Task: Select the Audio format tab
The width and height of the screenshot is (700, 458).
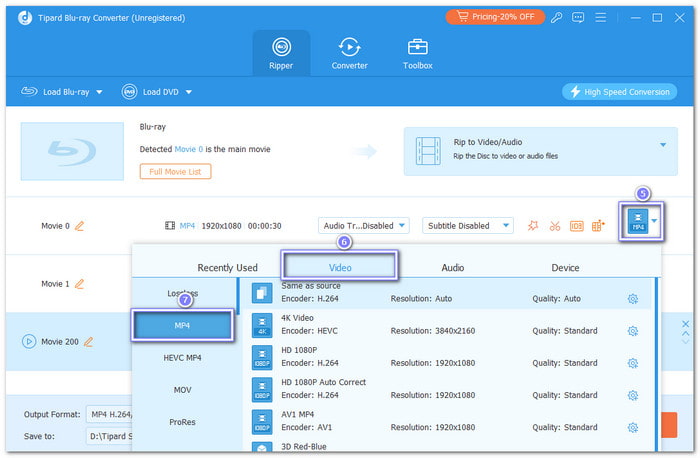Action: (452, 267)
